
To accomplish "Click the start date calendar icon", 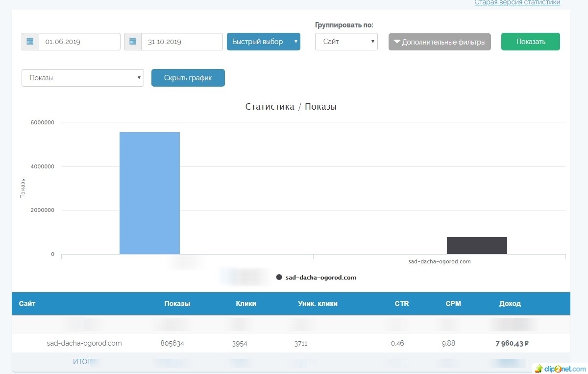I will click(x=30, y=42).
